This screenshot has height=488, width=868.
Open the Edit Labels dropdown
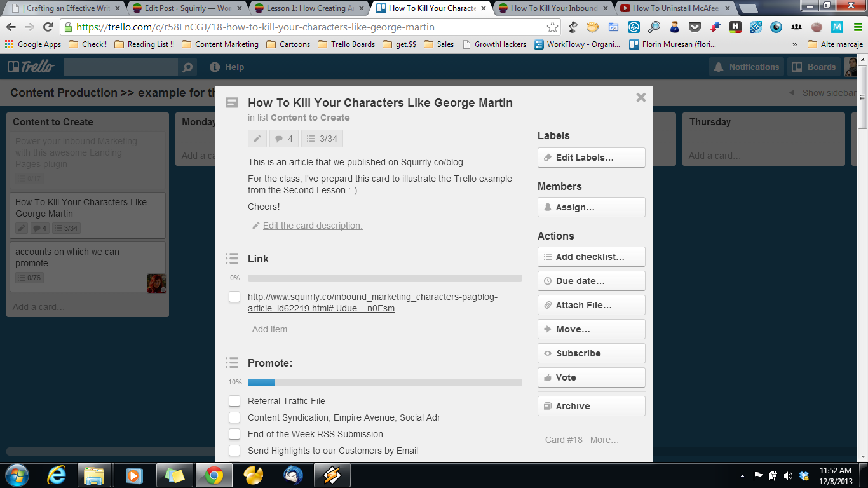tap(591, 158)
